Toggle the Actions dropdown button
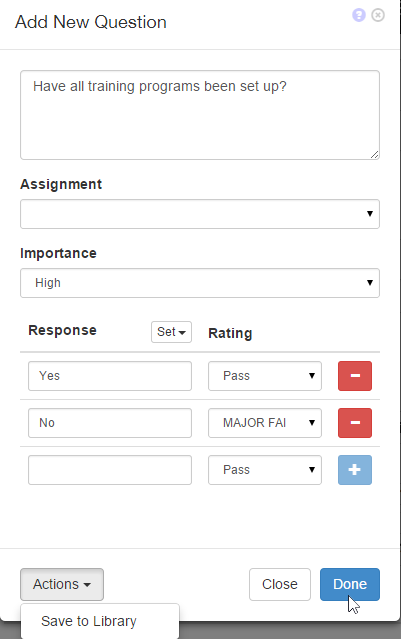Viewport: 401px width, 639px height. pyautogui.click(x=62, y=584)
